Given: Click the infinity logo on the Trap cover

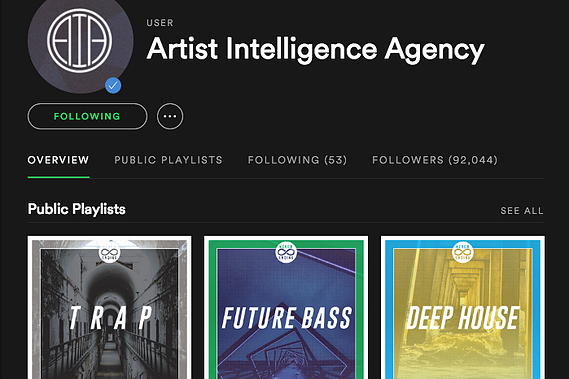Looking at the screenshot, I should point(109,252).
